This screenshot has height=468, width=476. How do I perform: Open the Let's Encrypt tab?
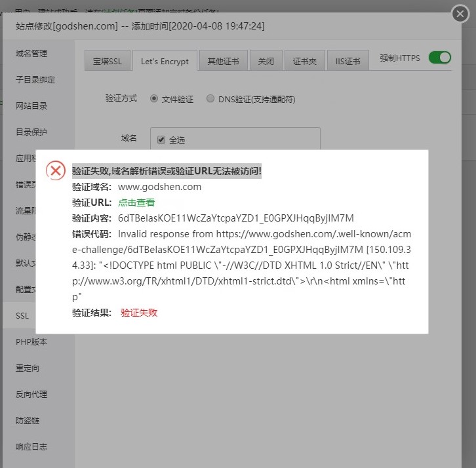[x=165, y=60]
